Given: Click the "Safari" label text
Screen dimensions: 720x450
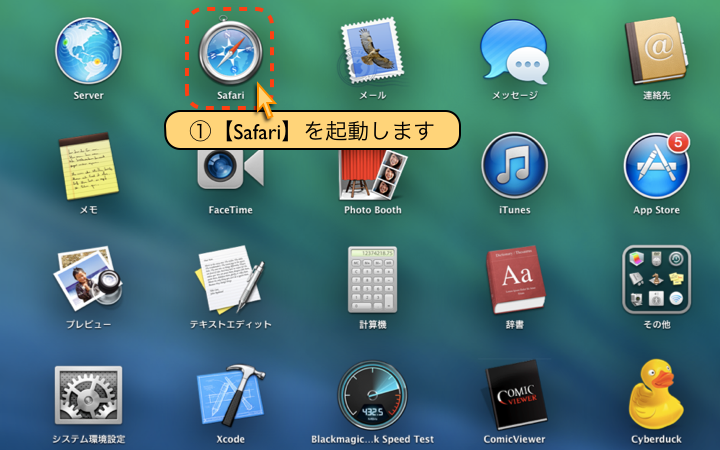Looking at the screenshot, I should pyautogui.click(x=231, y=96).
